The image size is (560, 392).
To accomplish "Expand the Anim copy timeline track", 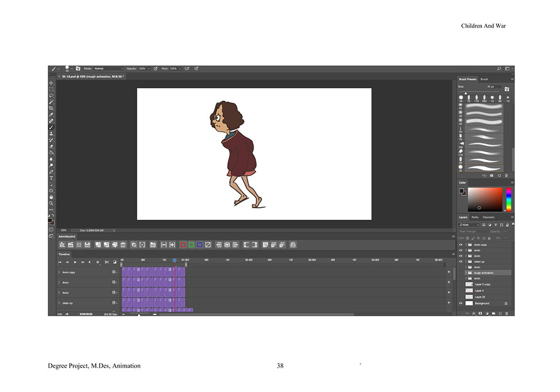I will pos(59,272).
